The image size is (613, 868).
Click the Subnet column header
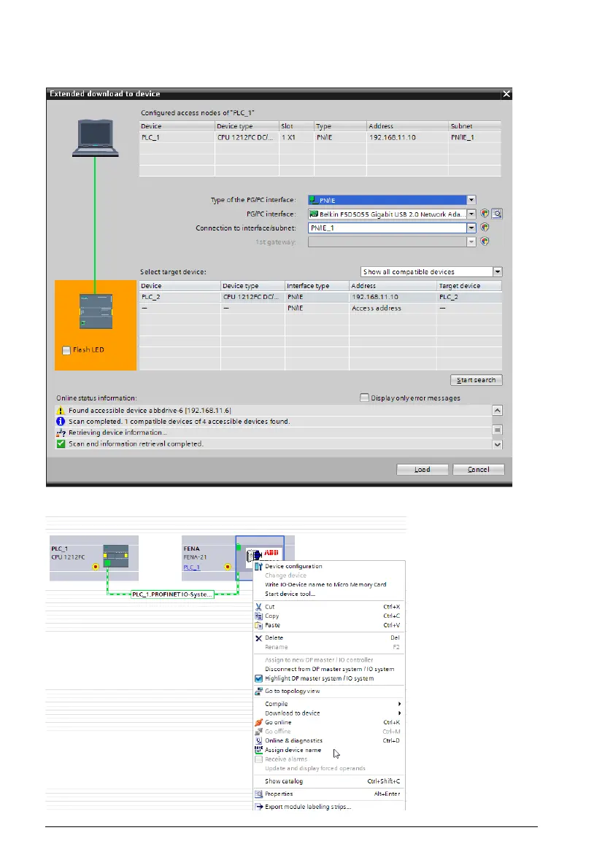point(474,126)
